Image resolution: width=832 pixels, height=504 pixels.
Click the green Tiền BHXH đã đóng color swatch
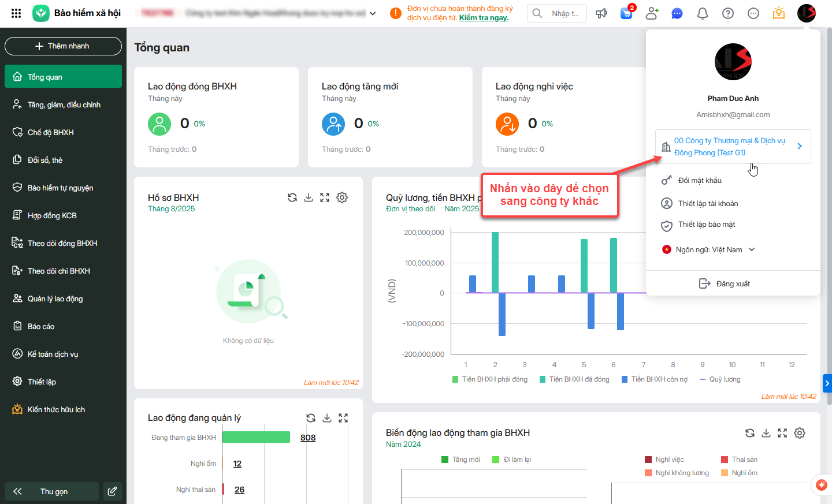[x=543, y=379]
